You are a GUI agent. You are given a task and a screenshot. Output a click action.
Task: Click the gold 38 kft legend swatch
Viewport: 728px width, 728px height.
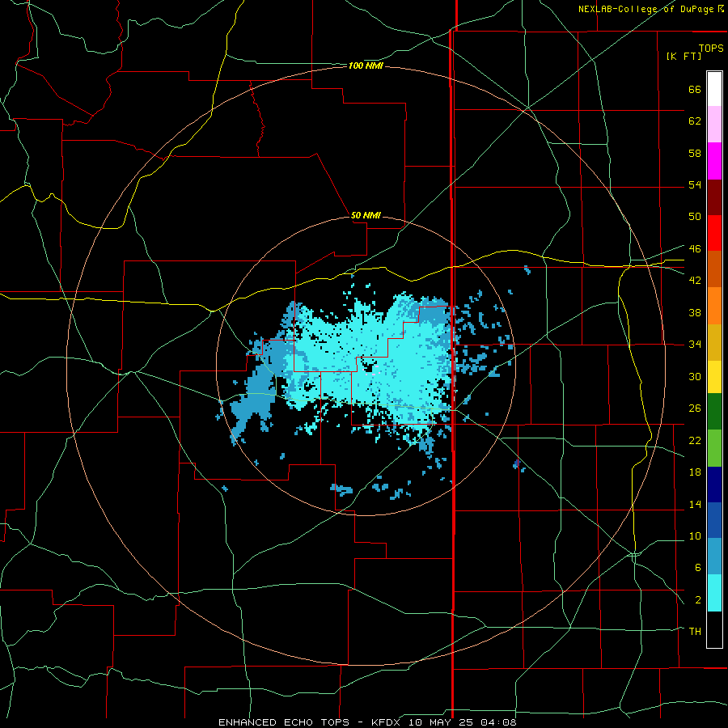click(714, 342)
